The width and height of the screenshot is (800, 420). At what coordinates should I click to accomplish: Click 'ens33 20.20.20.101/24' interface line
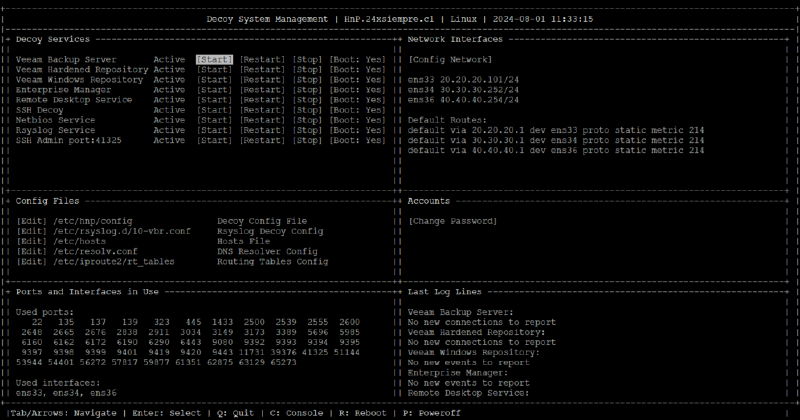point(463,80)
